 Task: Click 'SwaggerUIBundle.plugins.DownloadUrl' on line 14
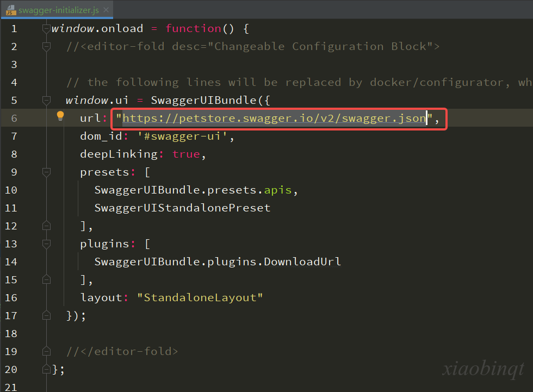click(x=218, y=262)
